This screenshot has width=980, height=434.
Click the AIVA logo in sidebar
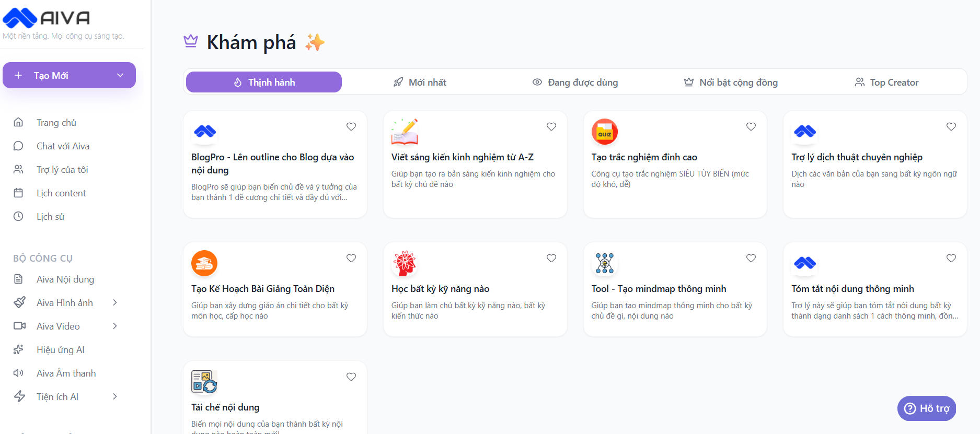[46, 18]
